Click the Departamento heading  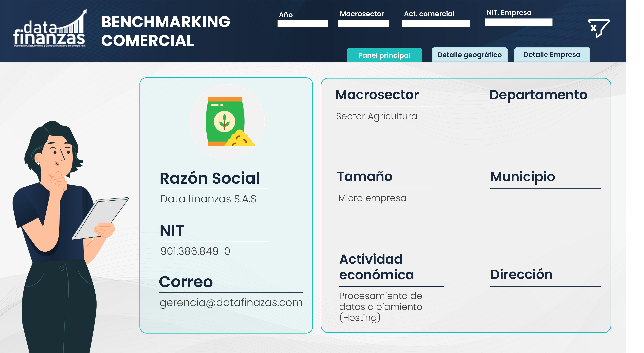(539, 95)
